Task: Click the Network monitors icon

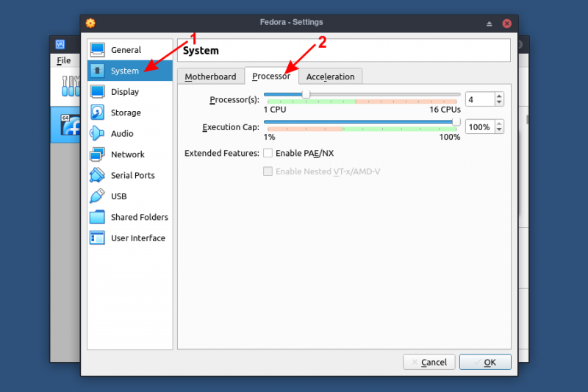Action: coord(98,154)
